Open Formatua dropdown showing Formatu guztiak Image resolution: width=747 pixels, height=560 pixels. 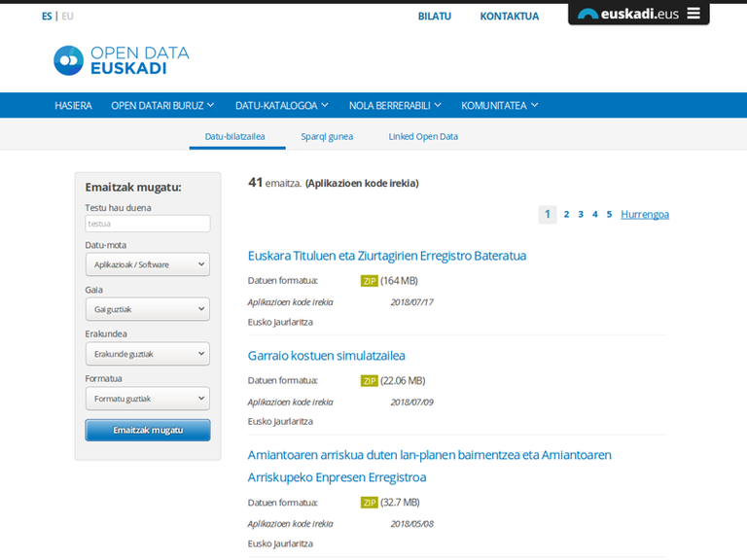pos(148,399)
